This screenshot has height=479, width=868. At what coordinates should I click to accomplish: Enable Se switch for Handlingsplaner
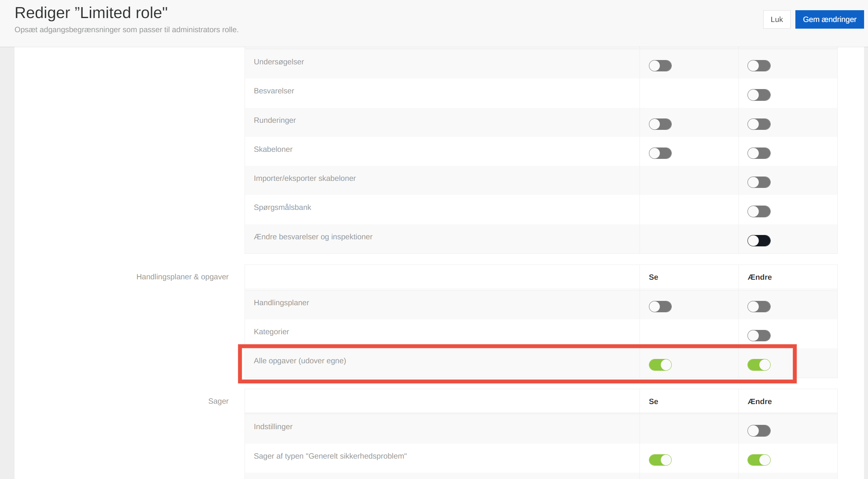tap(660, 306)
